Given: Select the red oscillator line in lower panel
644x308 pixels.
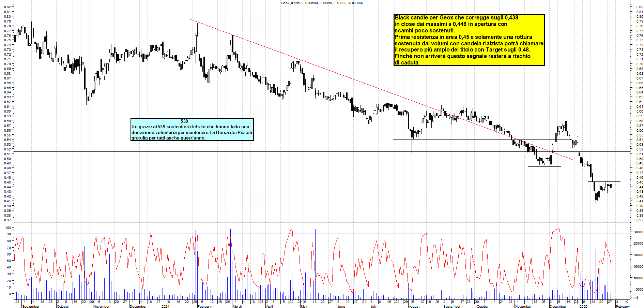Looking at the screenshot, I should coord(312,261).
